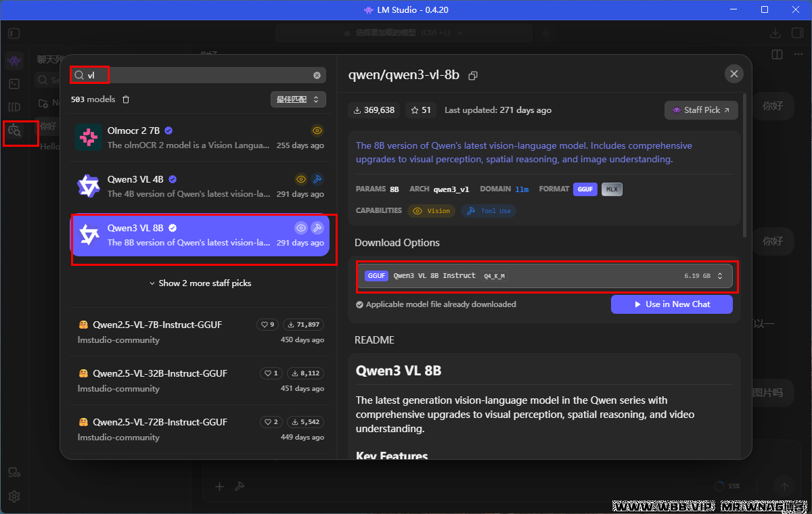Expand Show 2 more staff picks

[200, 283]
